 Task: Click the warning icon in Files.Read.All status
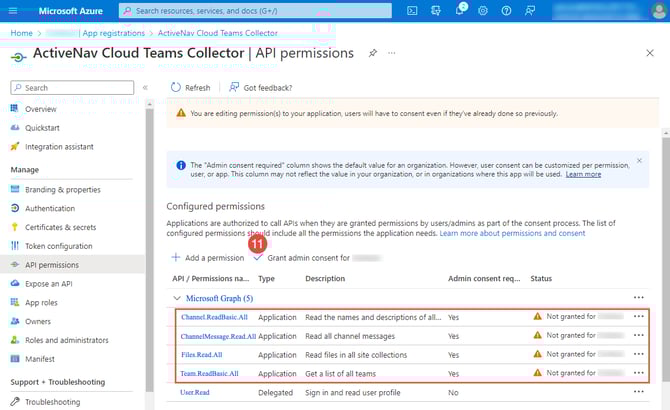[x=538, y=354]
